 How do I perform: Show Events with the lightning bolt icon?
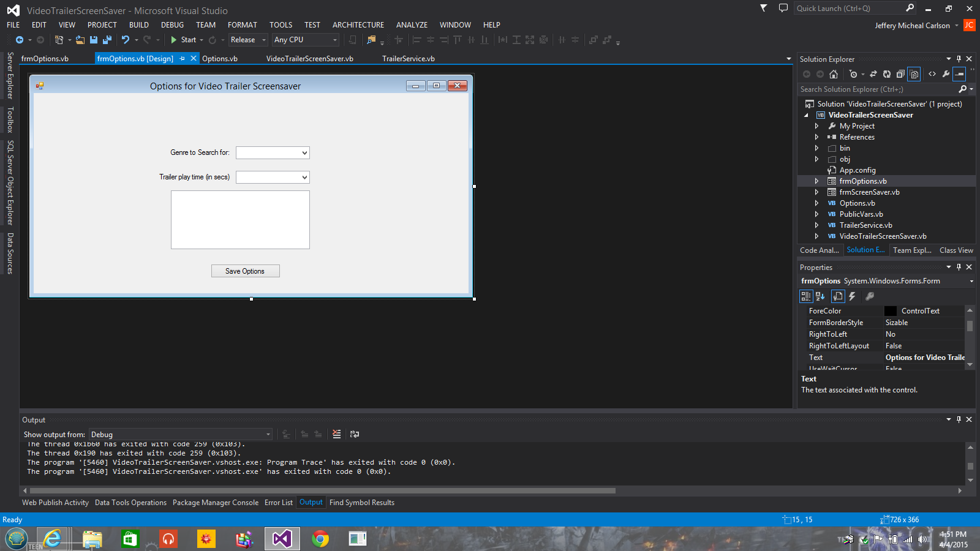click(852, 296)
